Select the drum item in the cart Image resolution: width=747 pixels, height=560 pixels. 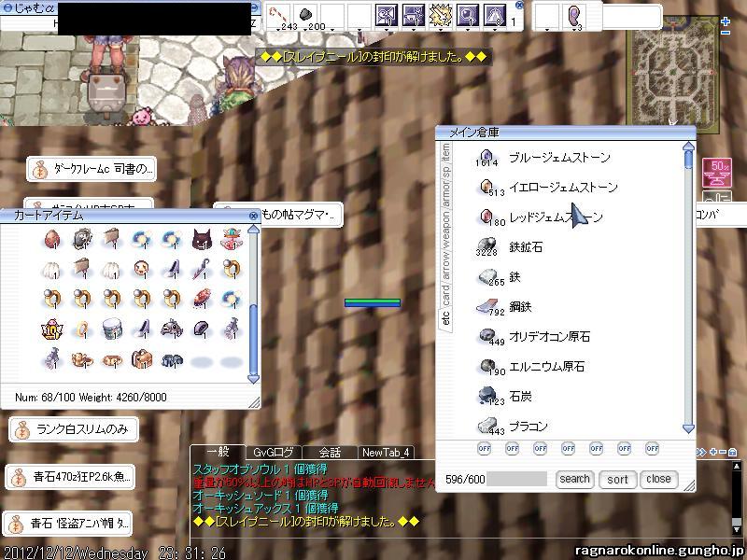coord(112,329)
